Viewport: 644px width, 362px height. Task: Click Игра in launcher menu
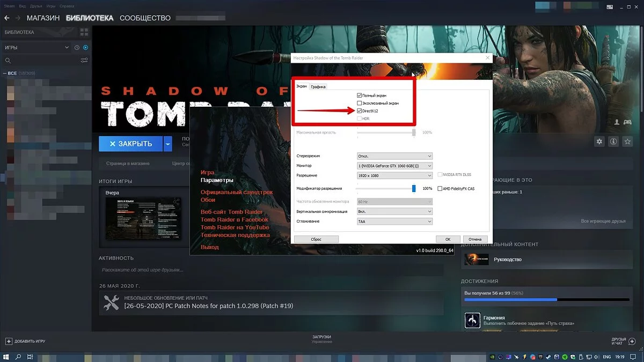click(x=207, y=173)
